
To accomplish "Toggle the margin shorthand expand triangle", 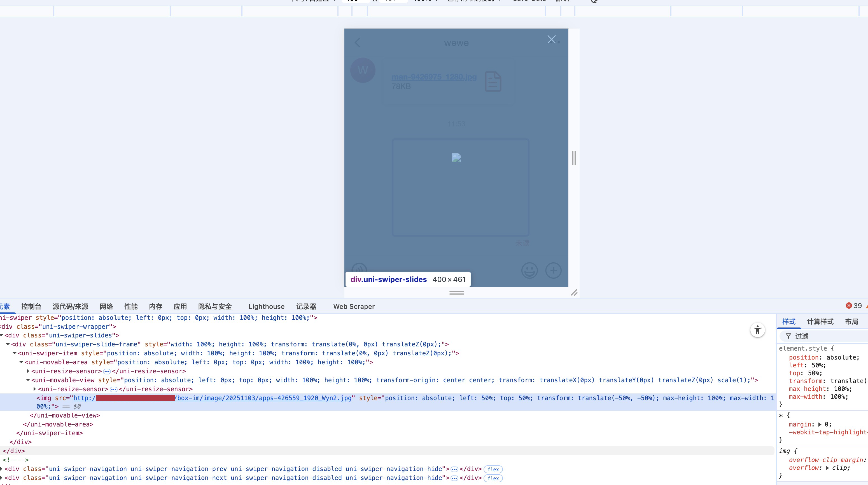I will tap(820, 424).
